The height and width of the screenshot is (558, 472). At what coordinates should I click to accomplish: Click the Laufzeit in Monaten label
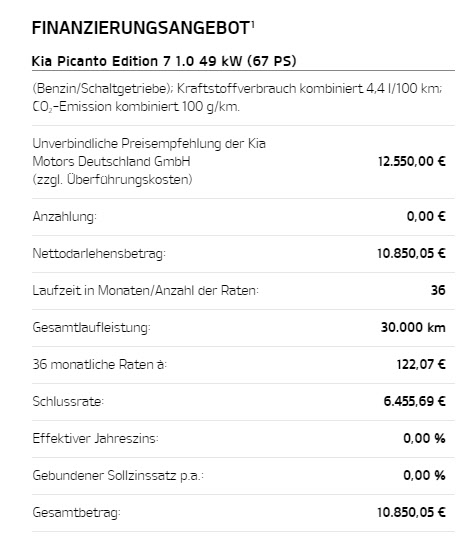(x=145, y=290)
